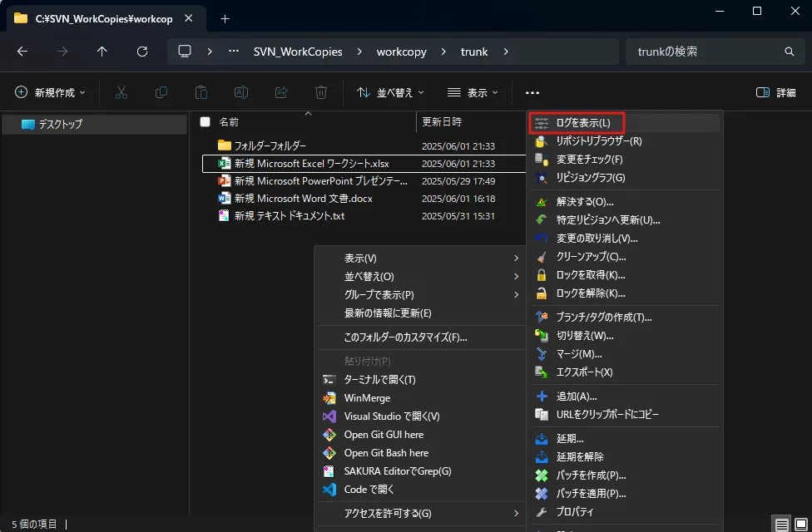Close the C:¥SVN_WorkCopies tab
Viewport: 812px width, 532px height.
pyautogui.click(x=189, y=18)
